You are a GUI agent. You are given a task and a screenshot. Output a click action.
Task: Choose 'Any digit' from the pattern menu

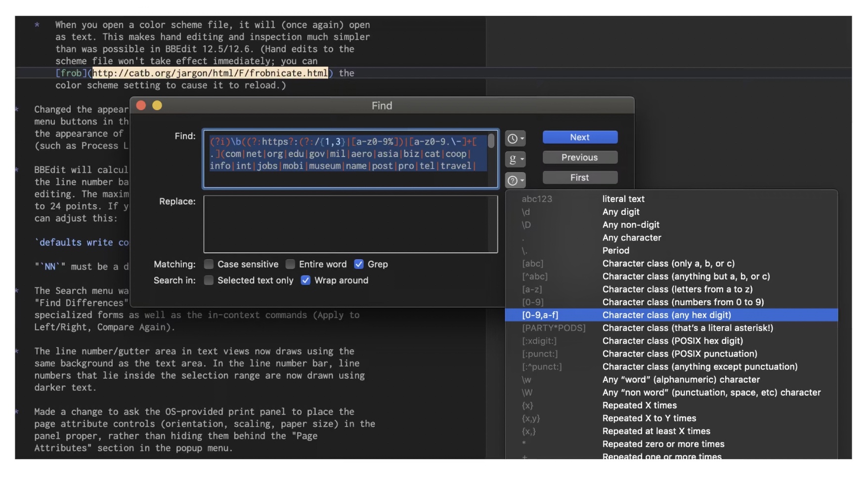coord(671,212)
